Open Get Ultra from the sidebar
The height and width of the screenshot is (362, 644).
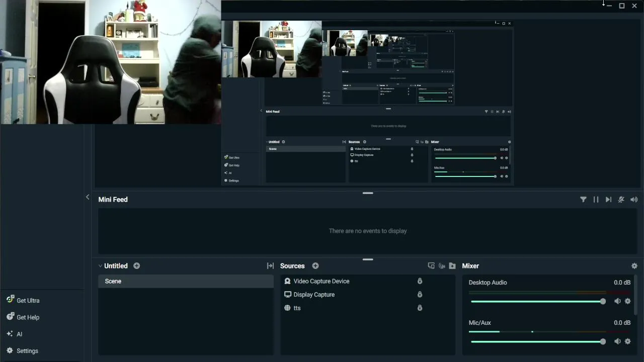tap(23, 300)
